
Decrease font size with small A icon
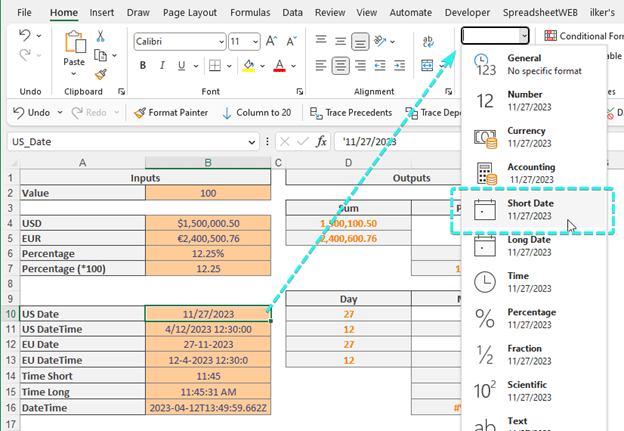pyautogui.click(x=292, y=41)
